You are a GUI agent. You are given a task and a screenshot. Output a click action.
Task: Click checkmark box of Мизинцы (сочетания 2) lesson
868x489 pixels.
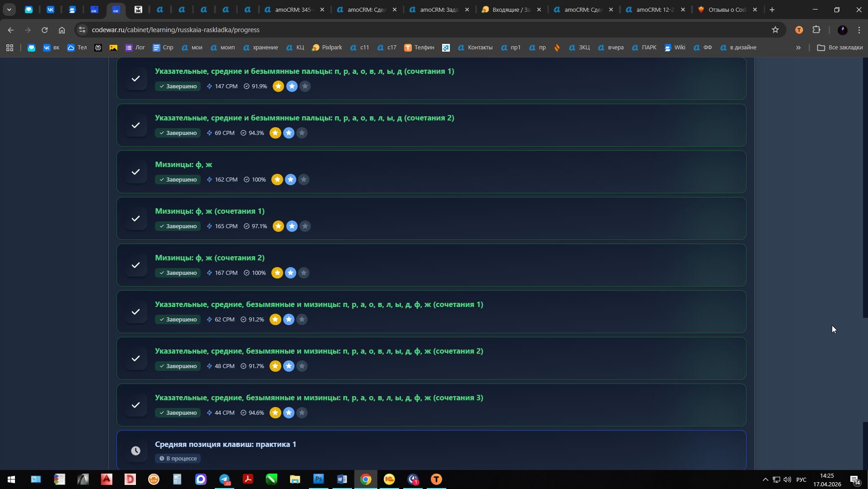pyautogui.click(x=135, y=265)
